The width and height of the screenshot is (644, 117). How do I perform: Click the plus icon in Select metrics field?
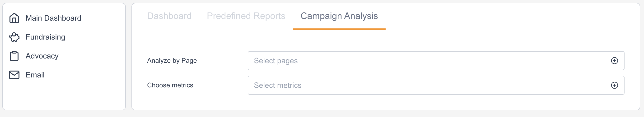(x=614, y=85)
